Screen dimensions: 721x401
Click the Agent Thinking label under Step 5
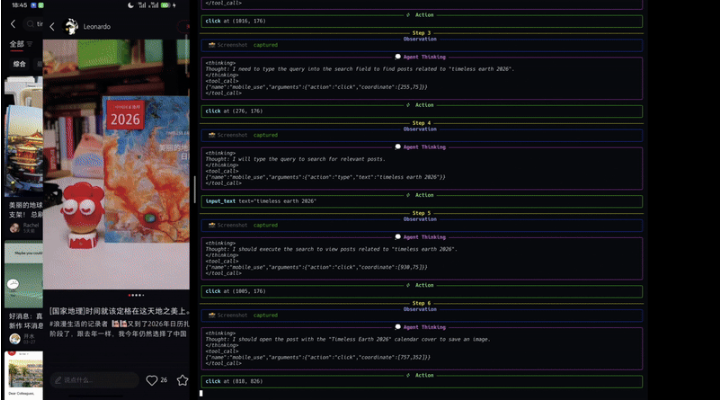[x=424, y=237]
